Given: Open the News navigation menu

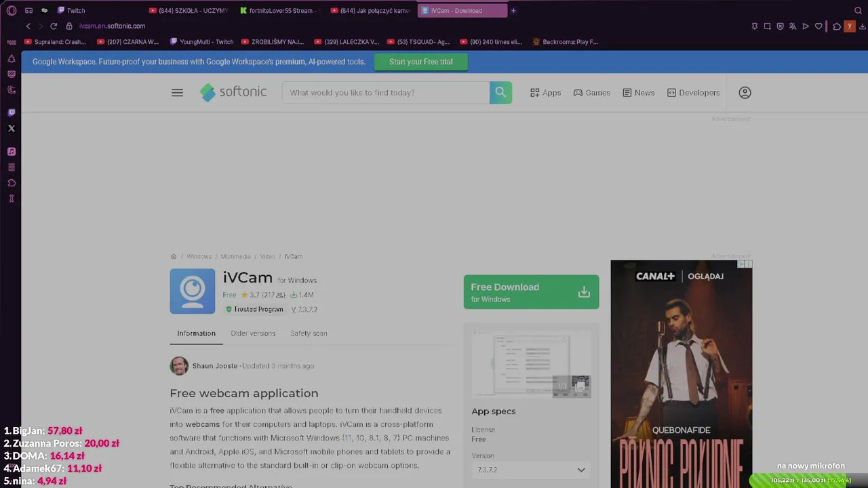Looking at the screenshot, I should point(639,93).
